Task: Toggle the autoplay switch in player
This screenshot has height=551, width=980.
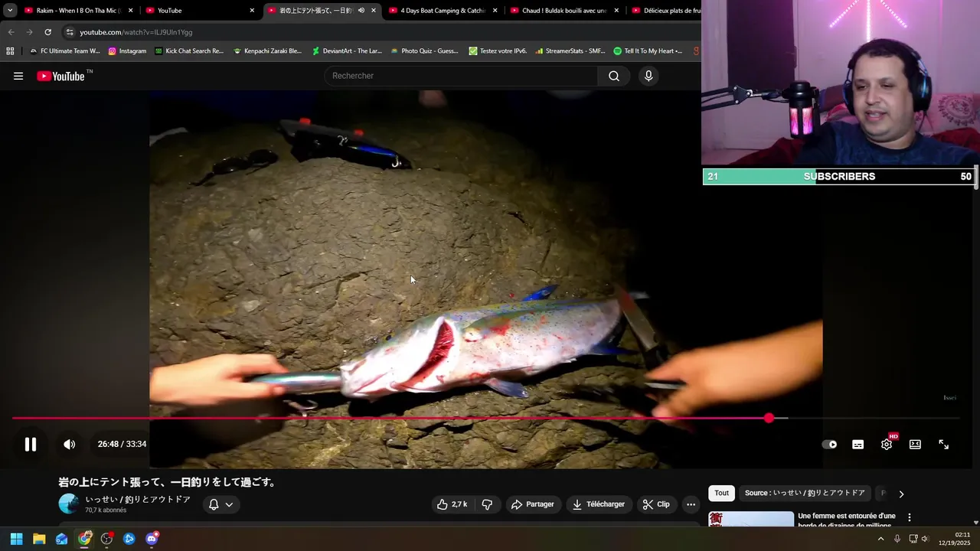Action: [829, 444]
